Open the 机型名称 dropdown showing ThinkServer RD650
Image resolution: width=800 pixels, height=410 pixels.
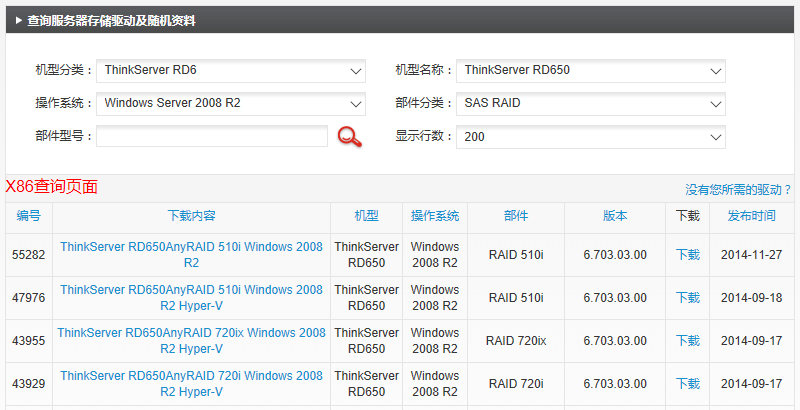click(590, 70)
